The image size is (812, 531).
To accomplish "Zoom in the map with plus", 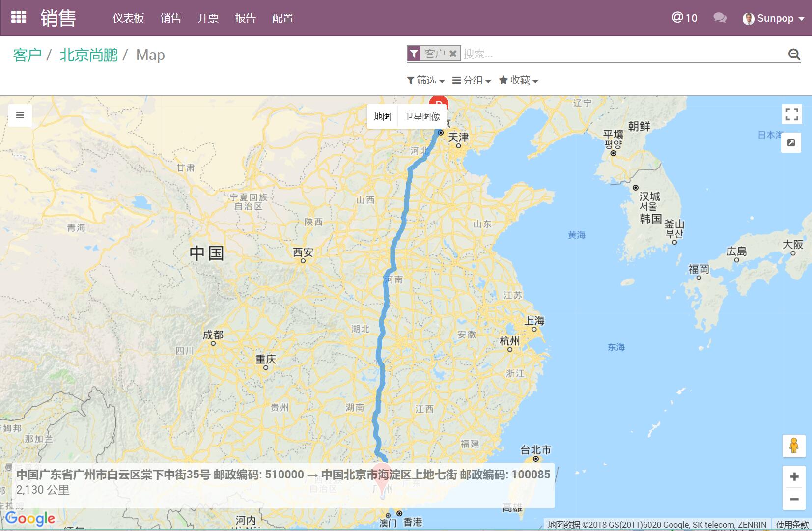I will click(x=794, y=476).
